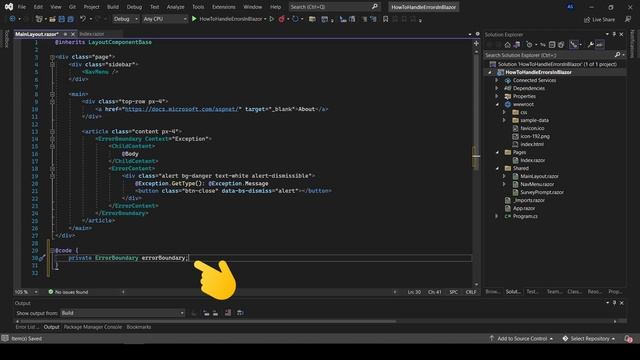
Task: Select App.razor in Solution Explorer
Action: 524,209
